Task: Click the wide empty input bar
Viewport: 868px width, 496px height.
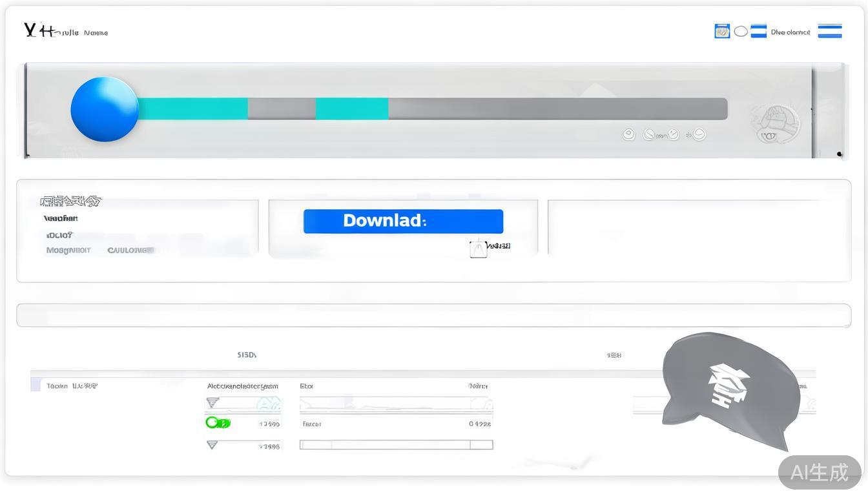Action: point(433,315)
